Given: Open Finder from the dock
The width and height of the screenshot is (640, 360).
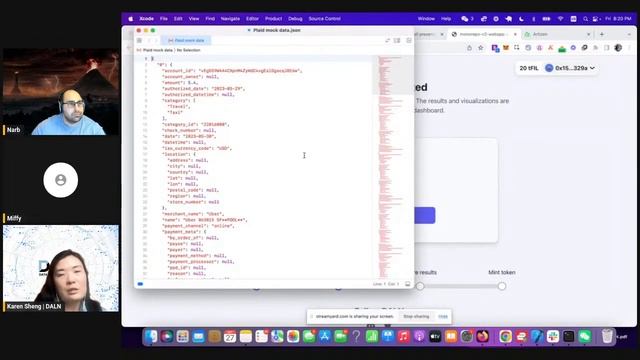Looking at the screenshot, I should (151, 336).
